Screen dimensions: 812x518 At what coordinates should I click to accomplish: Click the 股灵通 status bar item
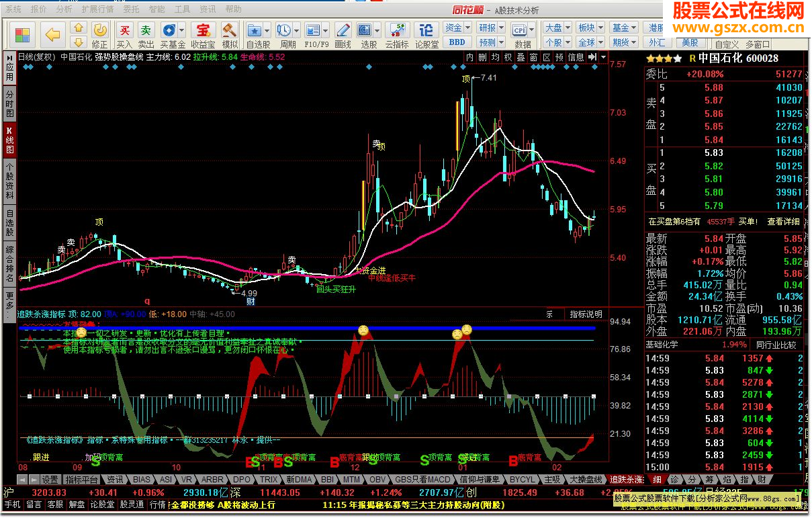132,504
